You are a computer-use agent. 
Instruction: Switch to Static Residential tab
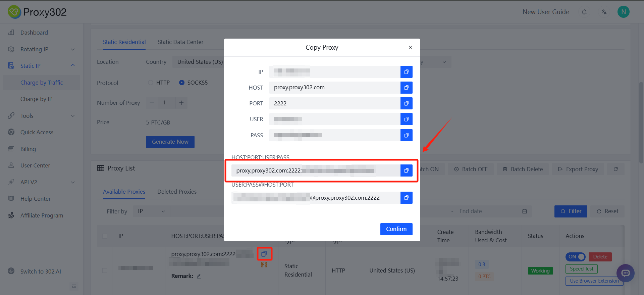[124, 42]
